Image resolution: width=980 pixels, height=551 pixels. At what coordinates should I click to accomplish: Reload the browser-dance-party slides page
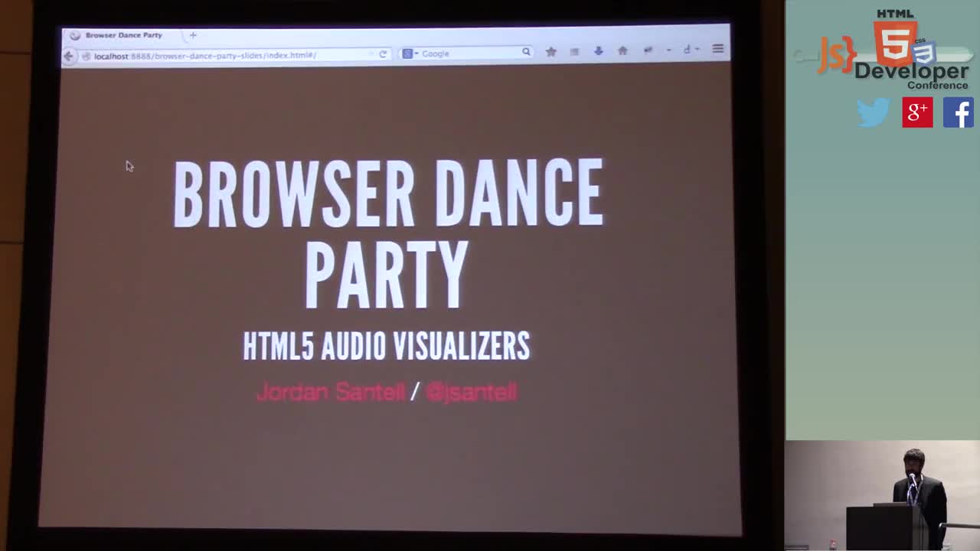383,54
